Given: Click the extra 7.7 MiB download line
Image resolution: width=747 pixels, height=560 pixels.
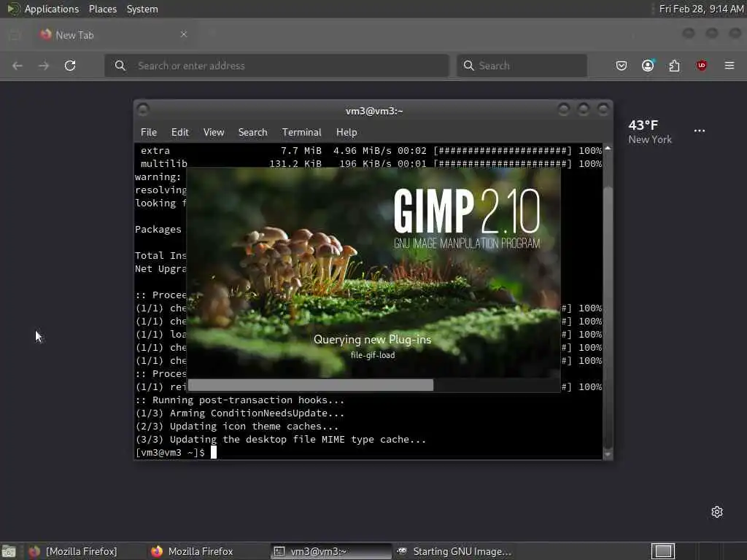Looking at the screenshot, I should tap(371, 150).
